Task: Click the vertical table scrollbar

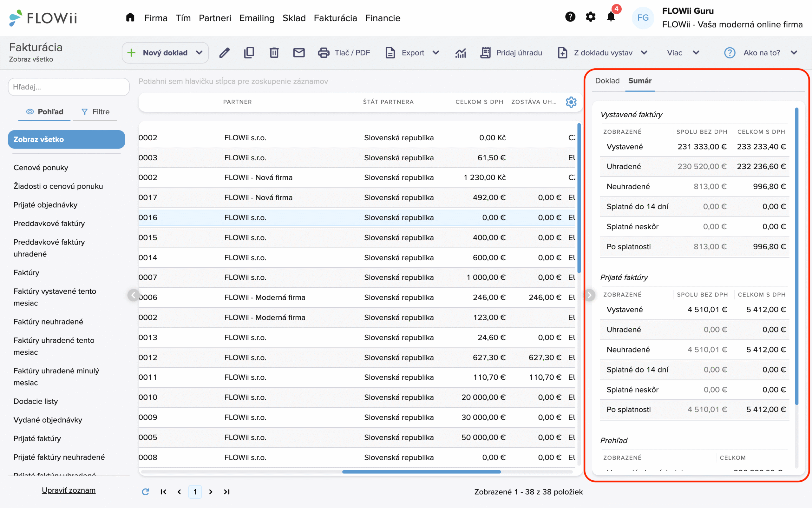Action: point(579,198)
